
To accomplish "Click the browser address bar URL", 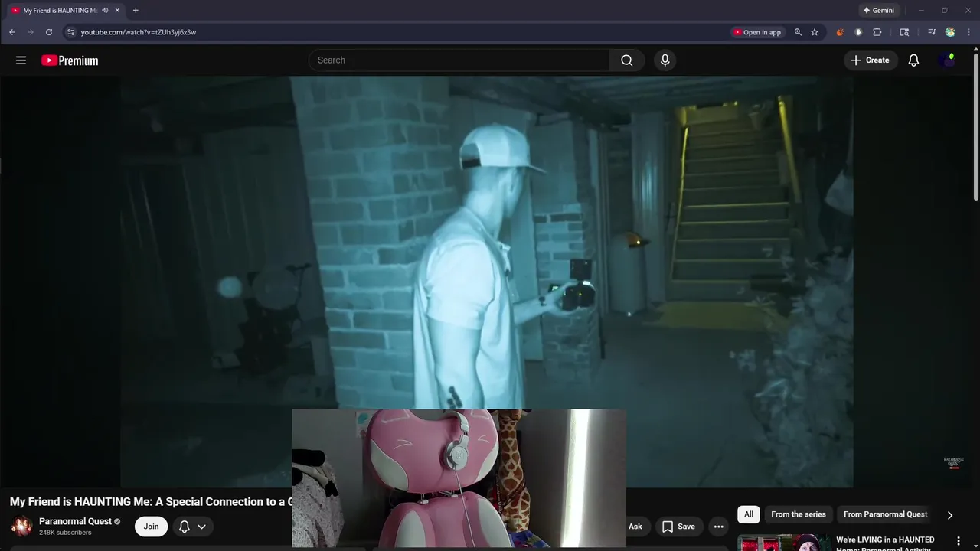I will [139, 32].
